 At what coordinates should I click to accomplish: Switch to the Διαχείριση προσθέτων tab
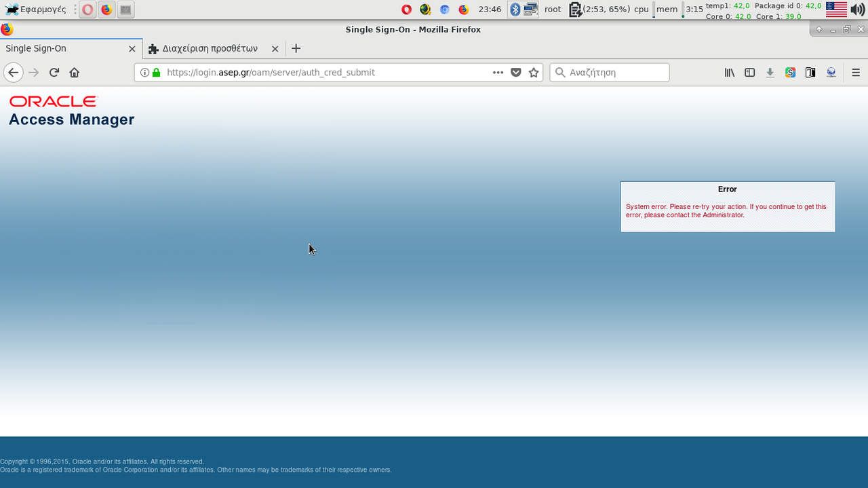(210, 49)
